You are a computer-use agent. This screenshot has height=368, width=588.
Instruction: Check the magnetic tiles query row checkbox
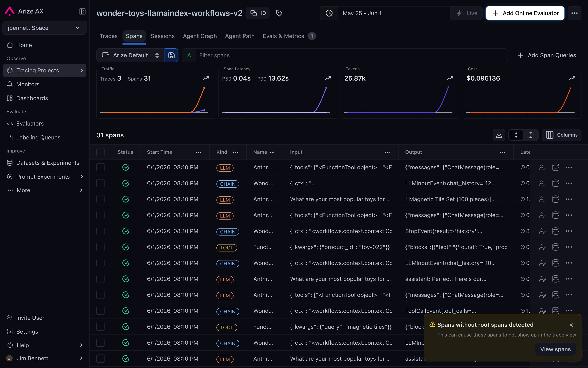(x=100, y=327)
